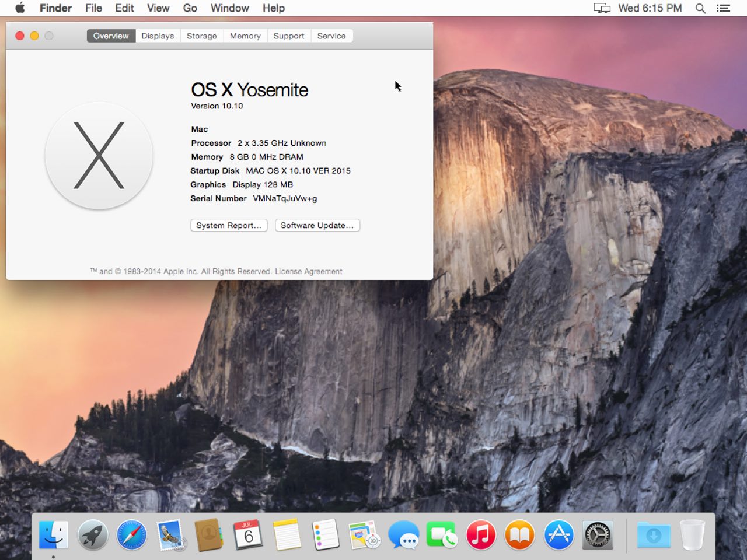Open the App Store icon

pos(558,535)
